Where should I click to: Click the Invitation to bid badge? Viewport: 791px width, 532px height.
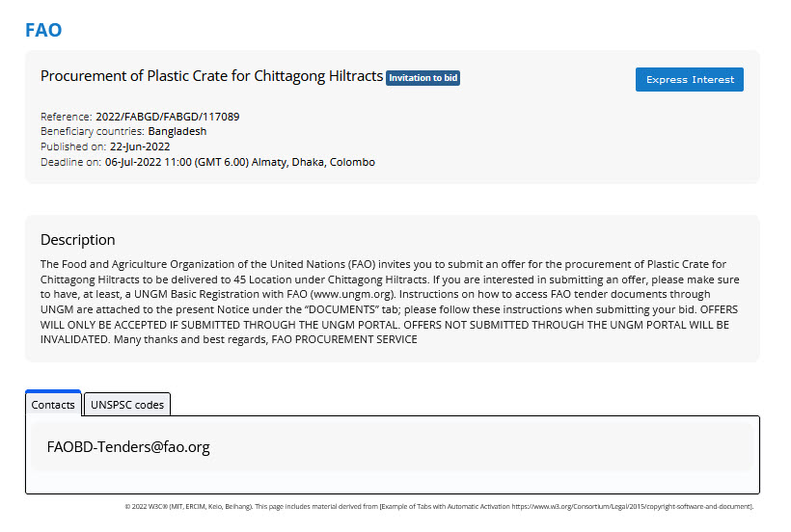pyautogui.click(x=423, y=78)
